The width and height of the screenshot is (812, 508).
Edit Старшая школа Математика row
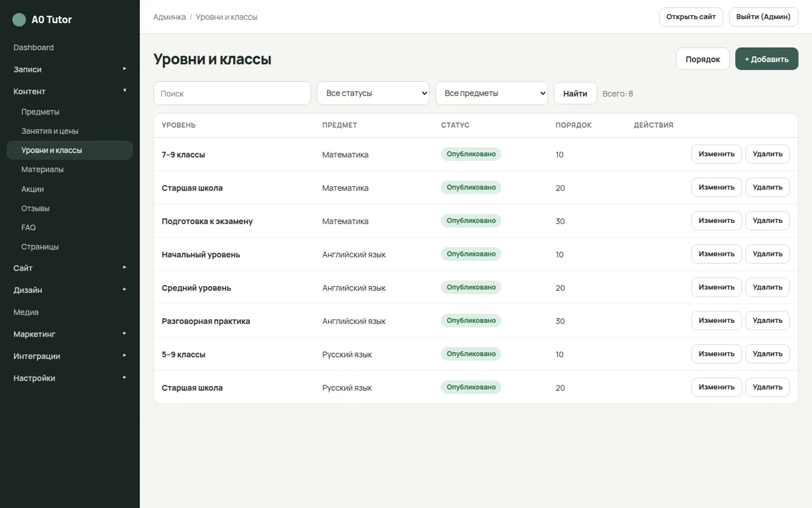(716, 188)
